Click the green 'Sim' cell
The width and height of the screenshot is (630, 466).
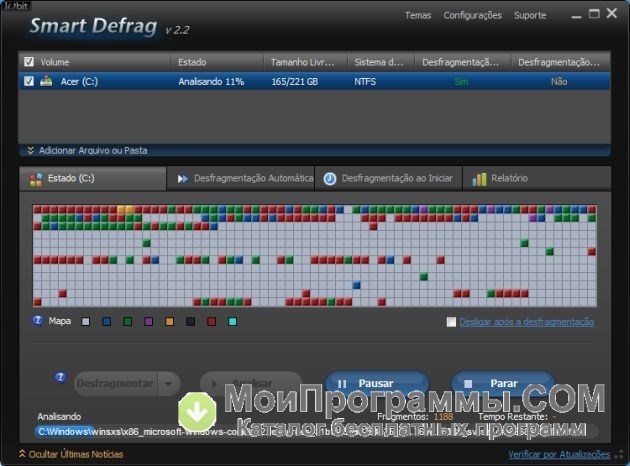point(461,82)
